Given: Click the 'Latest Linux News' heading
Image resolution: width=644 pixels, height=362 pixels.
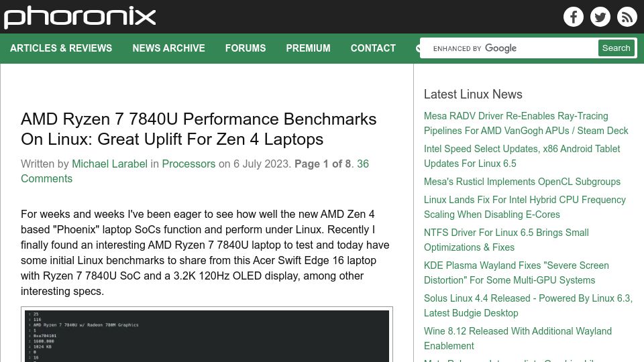Looking at the screenshot, I should pyautogui.click(x=473, y=94).
